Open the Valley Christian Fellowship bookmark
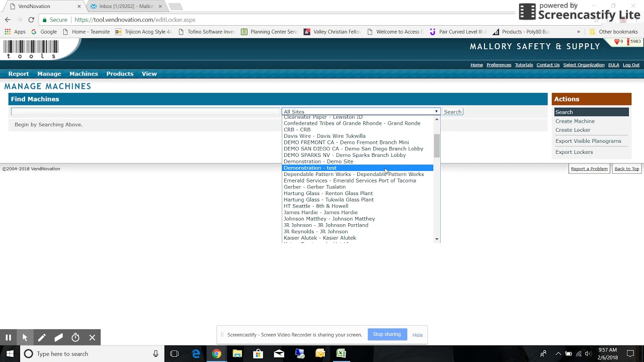This screenshot has width=644, height=362. click(332, 32)
